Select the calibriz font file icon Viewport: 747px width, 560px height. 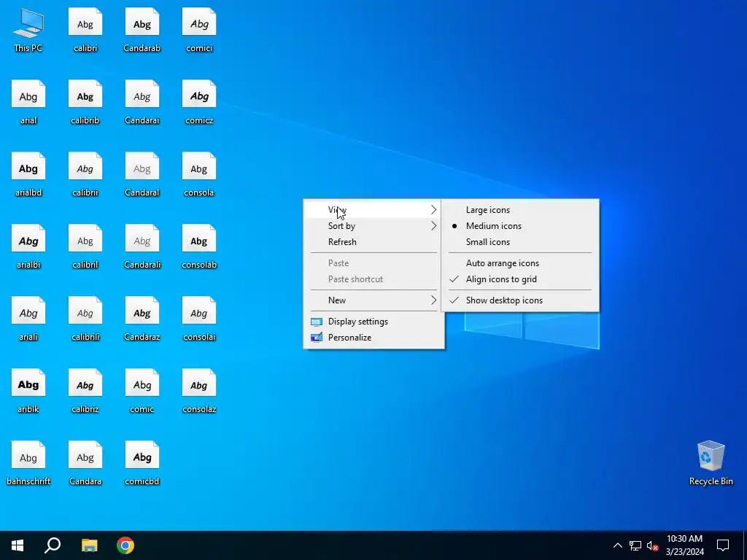85,392
